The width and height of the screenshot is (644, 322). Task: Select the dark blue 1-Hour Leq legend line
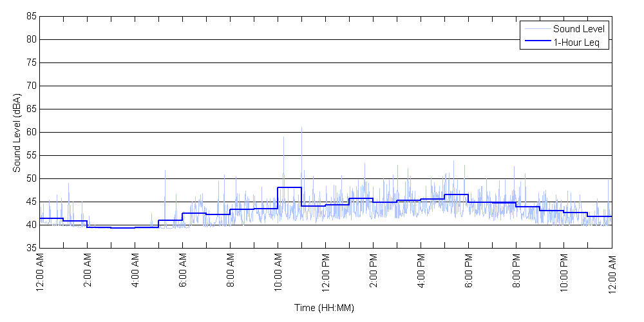point(536,42)
